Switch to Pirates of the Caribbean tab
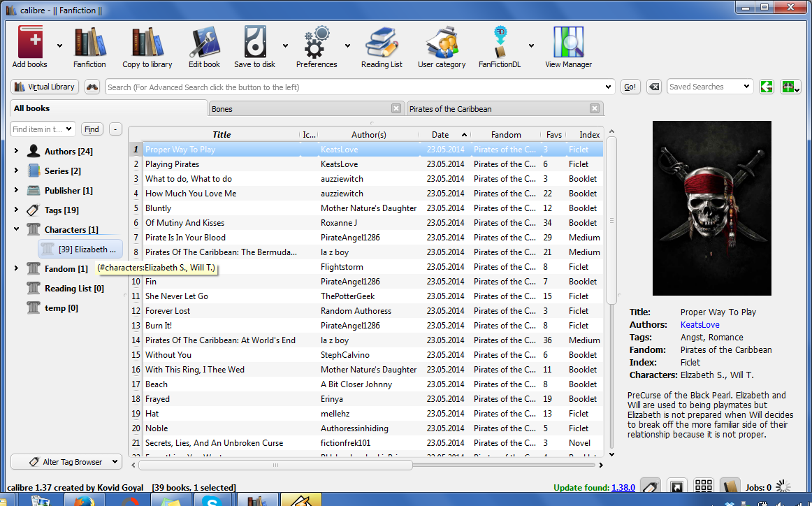This screenshot has height=506, width=812. click(x=505, y=108)
